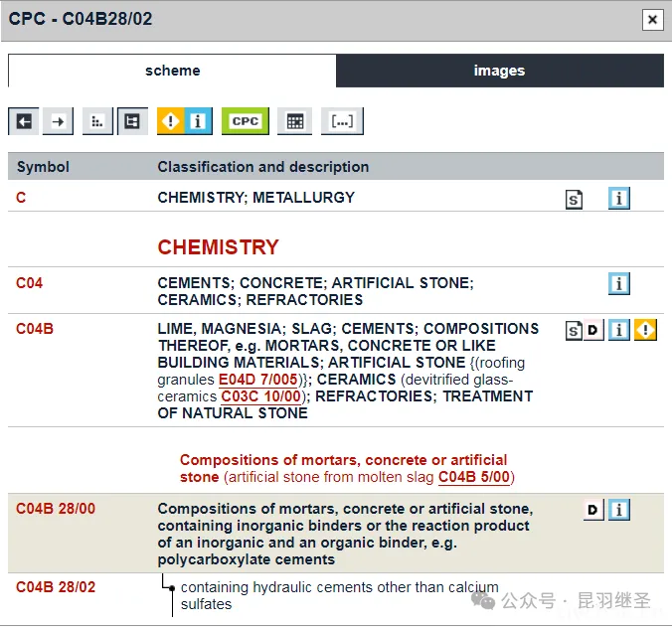Toggle the dotted hierarchy view button

click(97, 121)
